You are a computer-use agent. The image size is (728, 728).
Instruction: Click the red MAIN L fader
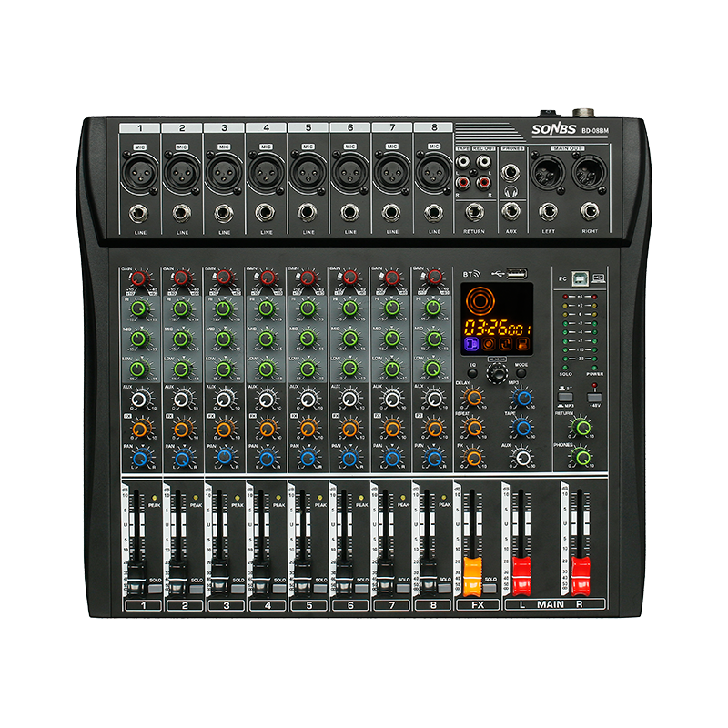[x=521, y=574]
